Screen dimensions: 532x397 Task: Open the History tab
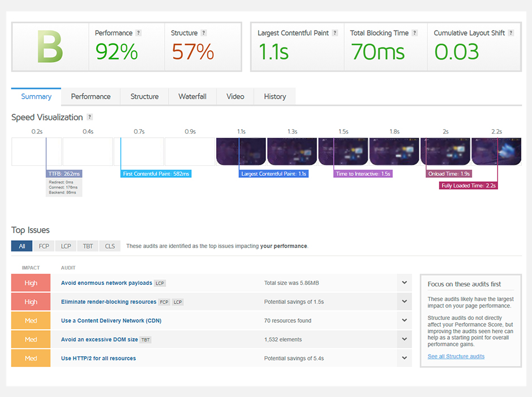coord(274,96)
